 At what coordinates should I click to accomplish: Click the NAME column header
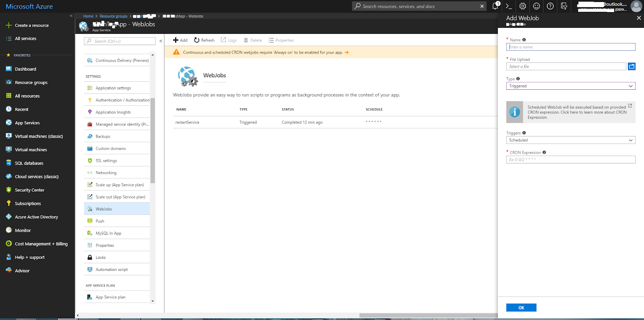181,109
